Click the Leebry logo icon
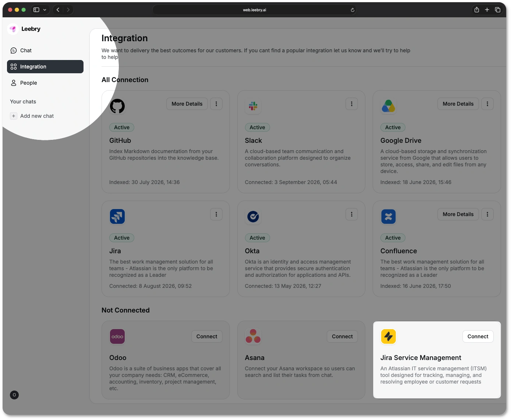The height and width of the screenshot is (420, 511). [x=13, y=29]
